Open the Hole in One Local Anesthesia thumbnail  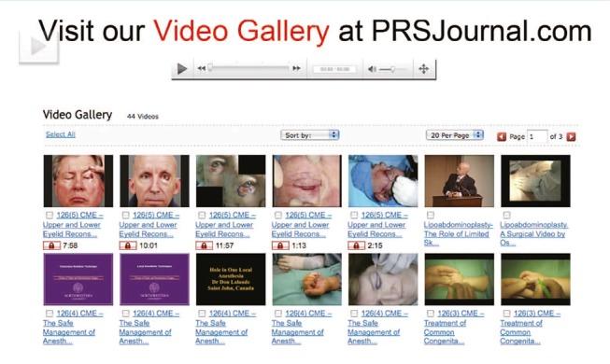point(231,279)
